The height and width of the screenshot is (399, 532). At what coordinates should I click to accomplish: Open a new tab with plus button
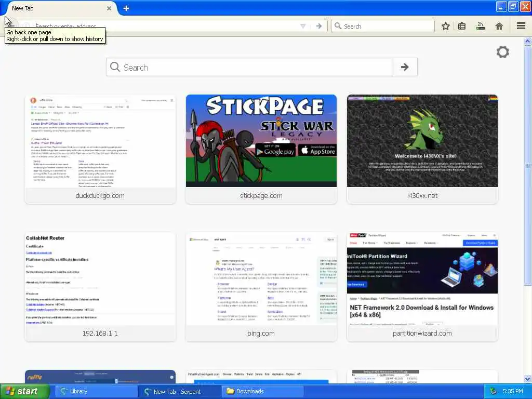coord(126,8)
